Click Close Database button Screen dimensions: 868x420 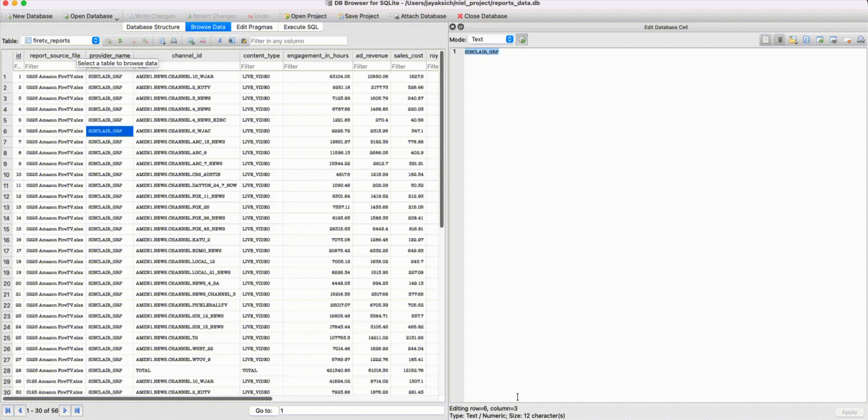point(482,16)
